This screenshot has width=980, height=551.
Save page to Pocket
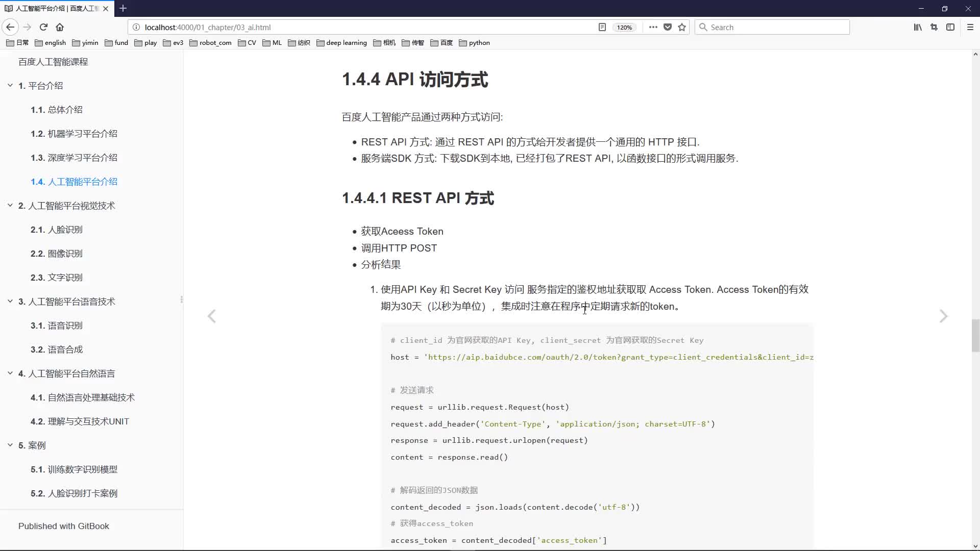668,27
